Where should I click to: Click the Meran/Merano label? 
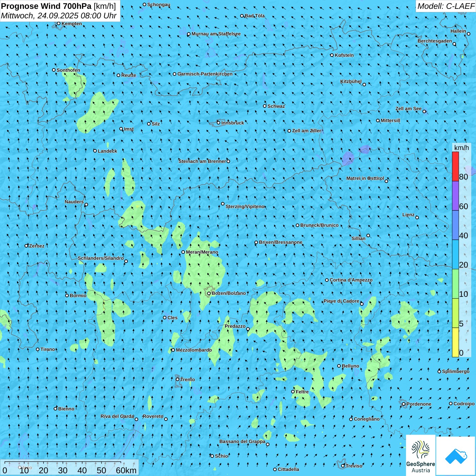[202, 252]
